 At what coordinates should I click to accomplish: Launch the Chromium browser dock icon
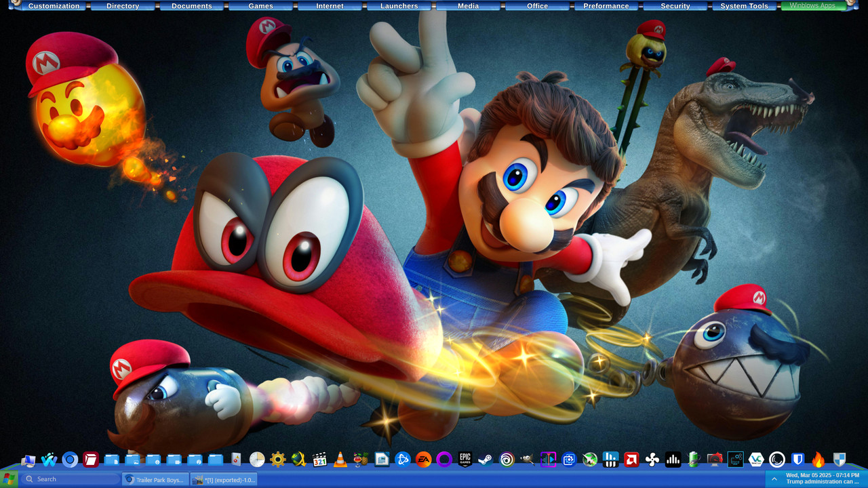tap(70, 460)
